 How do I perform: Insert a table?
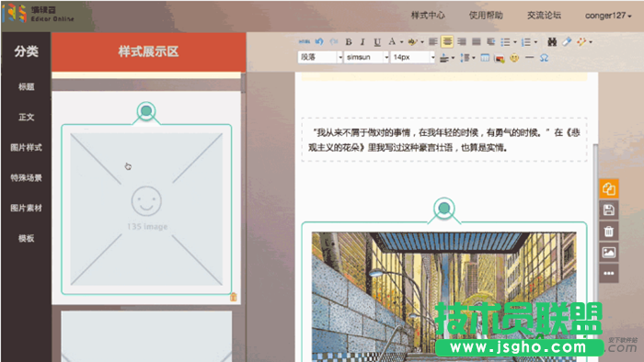[485, 58]
